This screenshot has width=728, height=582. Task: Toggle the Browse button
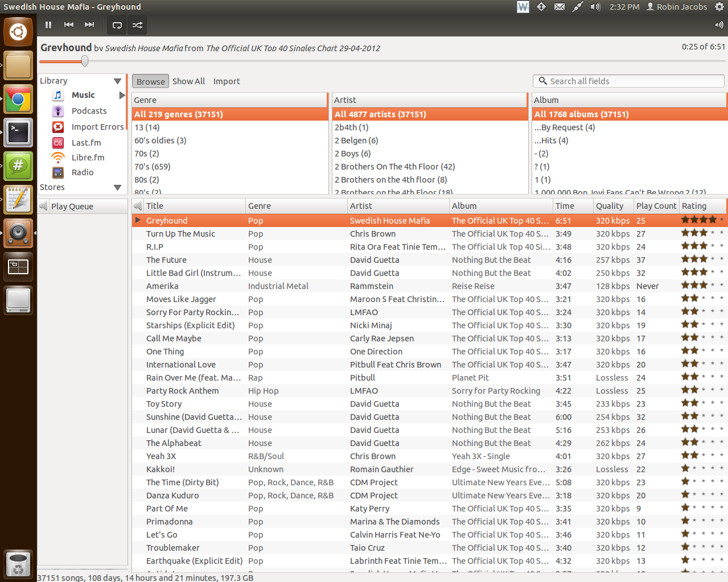[x=150, y=81]
